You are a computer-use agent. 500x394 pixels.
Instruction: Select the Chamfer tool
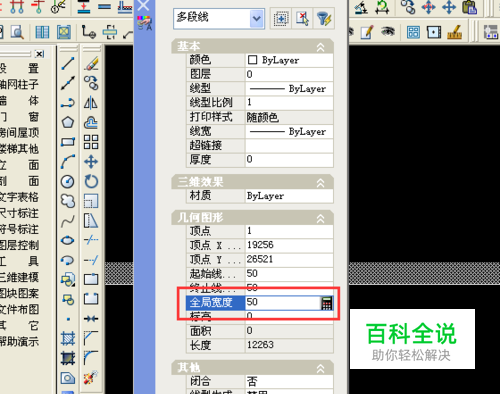91,339
